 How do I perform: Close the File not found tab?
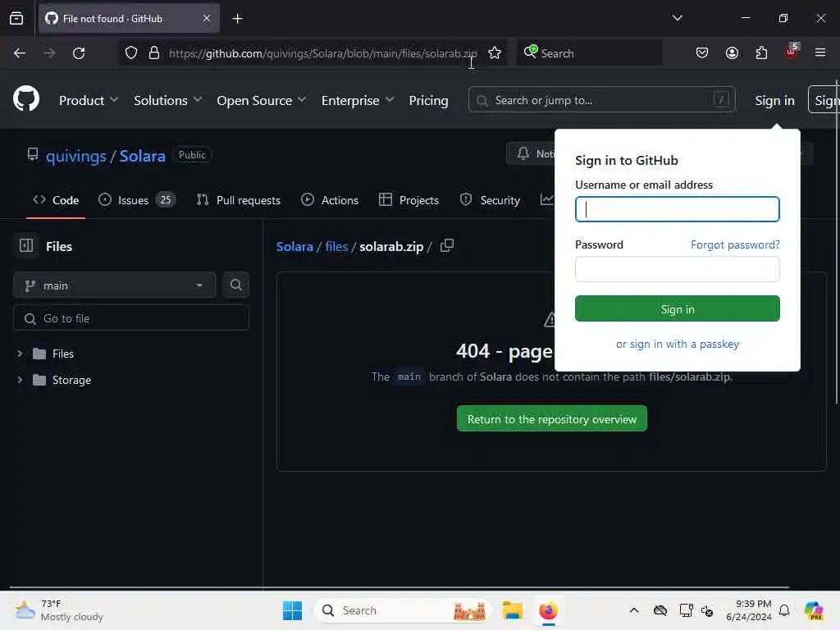pyautogui.click(x=206, y=18)
